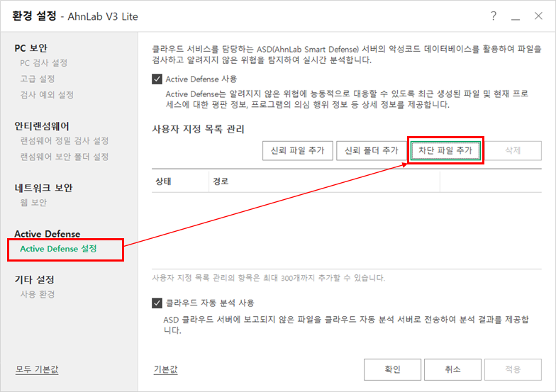Viewport: 556px width, 392px height.
Task: Sort by the 상태 column header
Action: 180,181
